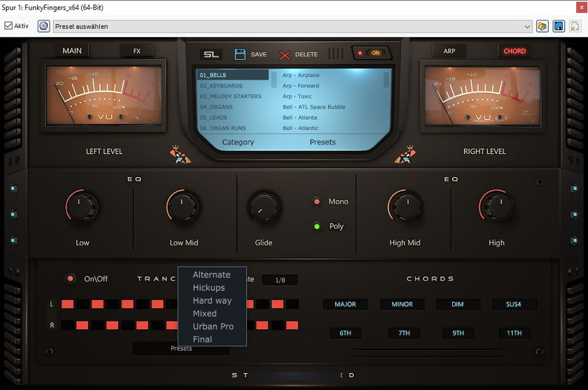The image size is (588, 390).
Task: Select the 05_LEADS category
Action: click(x=233, y=118)
